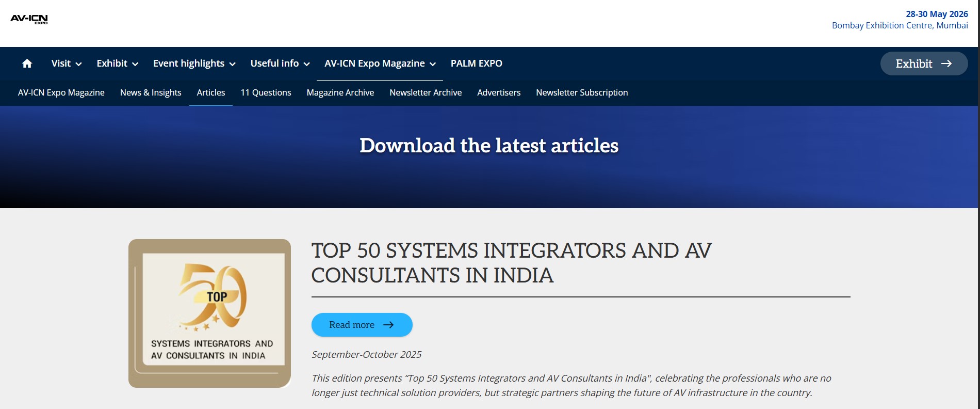Viewport: 980px width, 409px height.
Task: Click the September-October 2025 issue date
Action: click(x=366, y=354)
